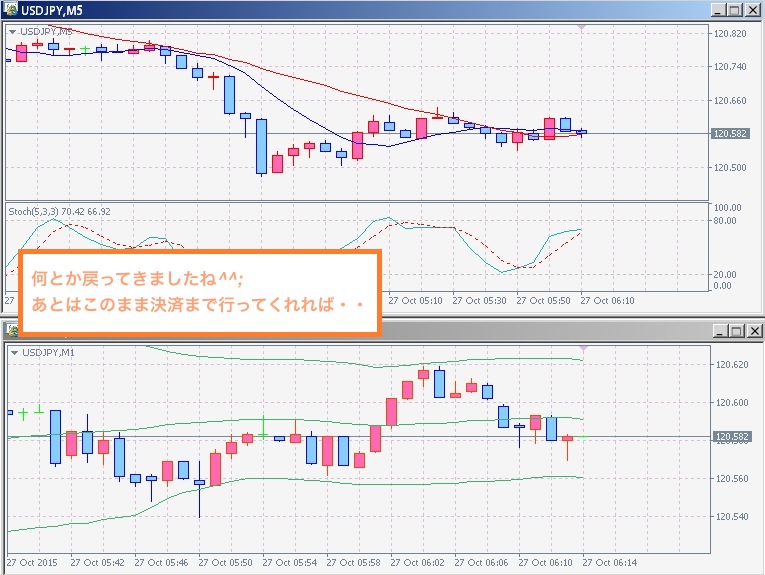Expand one-click trading arrow on M1 chart
This screenshot has width=765, height=575.
[12, 352]
